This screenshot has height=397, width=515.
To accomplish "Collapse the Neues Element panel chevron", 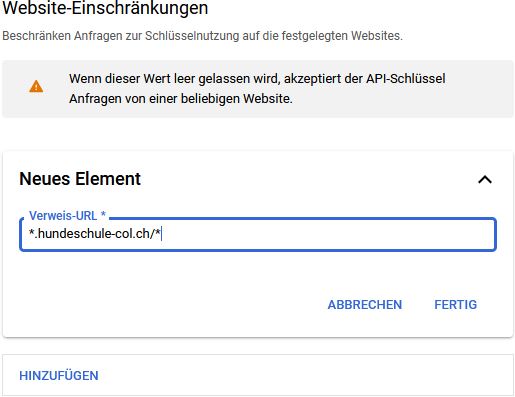I will [485, 180].
